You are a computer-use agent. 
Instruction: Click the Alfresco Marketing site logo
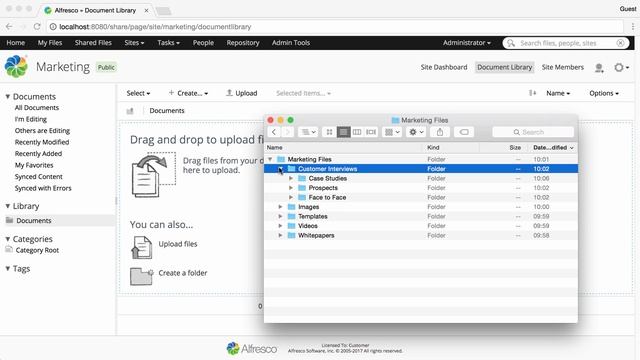point(16,67)
